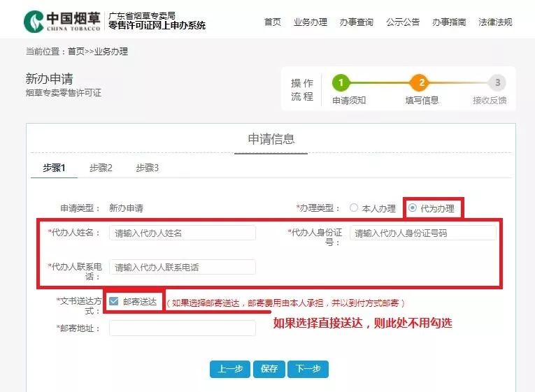Open the 首页 navigation item

273,22
